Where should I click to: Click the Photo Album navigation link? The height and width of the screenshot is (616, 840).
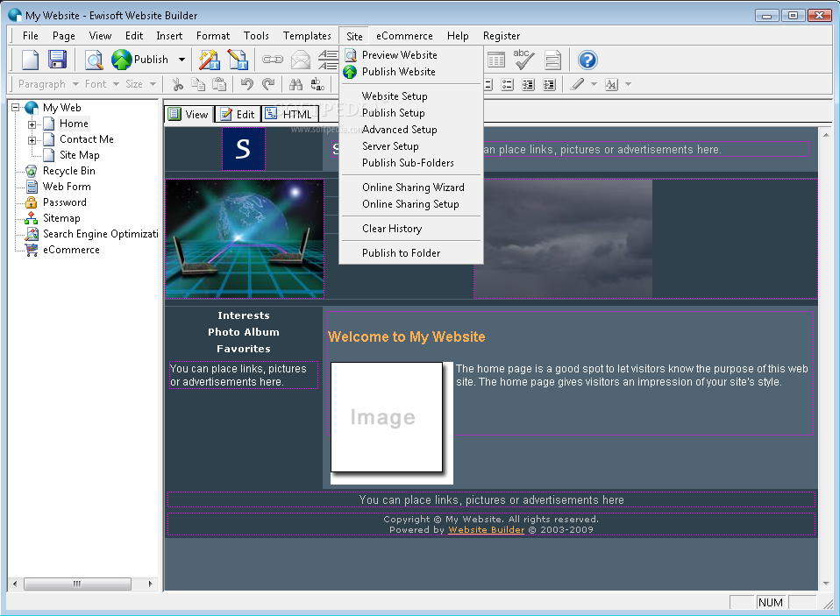coord(244,332)
